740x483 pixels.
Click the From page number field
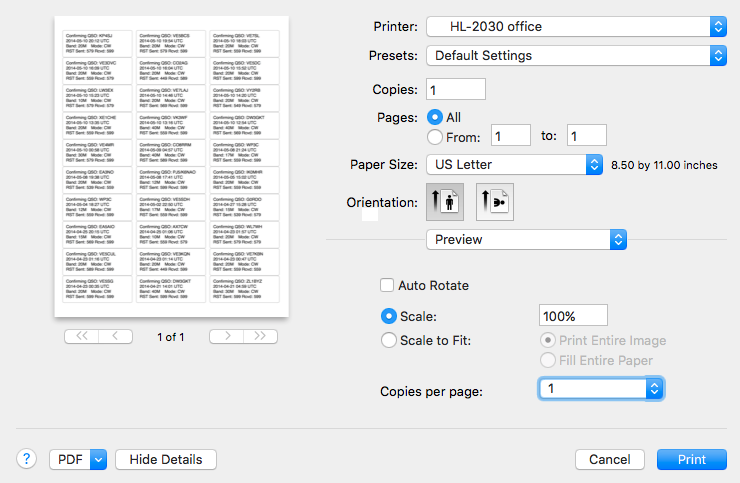[511, 136]
